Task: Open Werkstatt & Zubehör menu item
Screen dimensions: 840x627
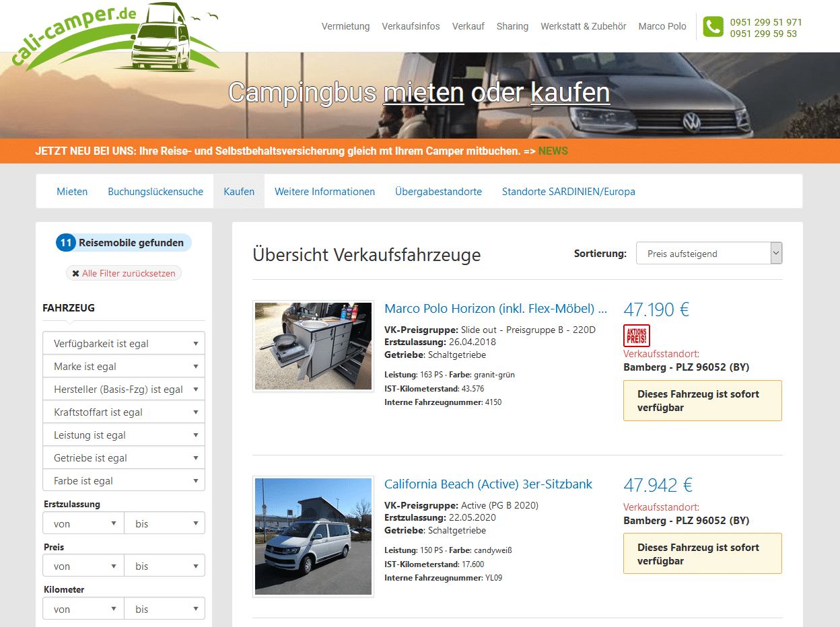Action: point(584,26)
